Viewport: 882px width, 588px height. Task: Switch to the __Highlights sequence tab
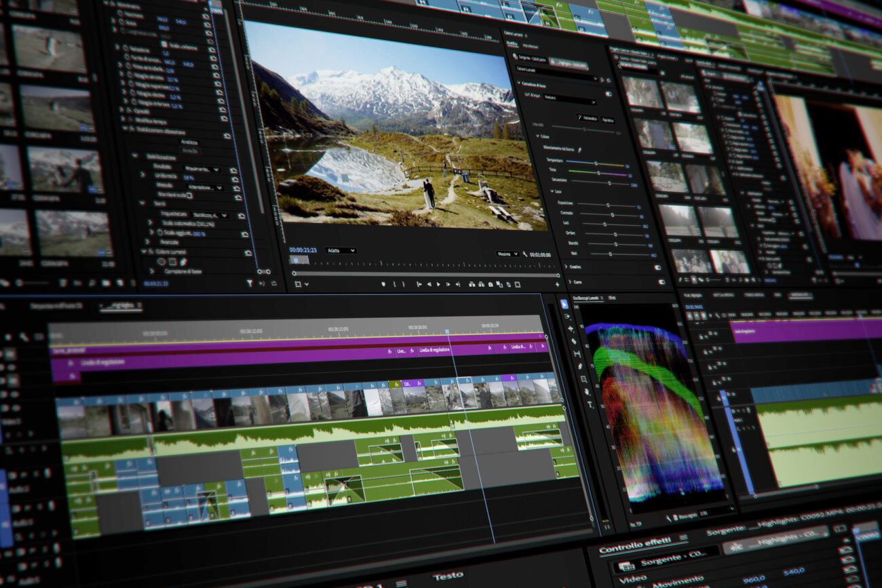tap(120, 307)
